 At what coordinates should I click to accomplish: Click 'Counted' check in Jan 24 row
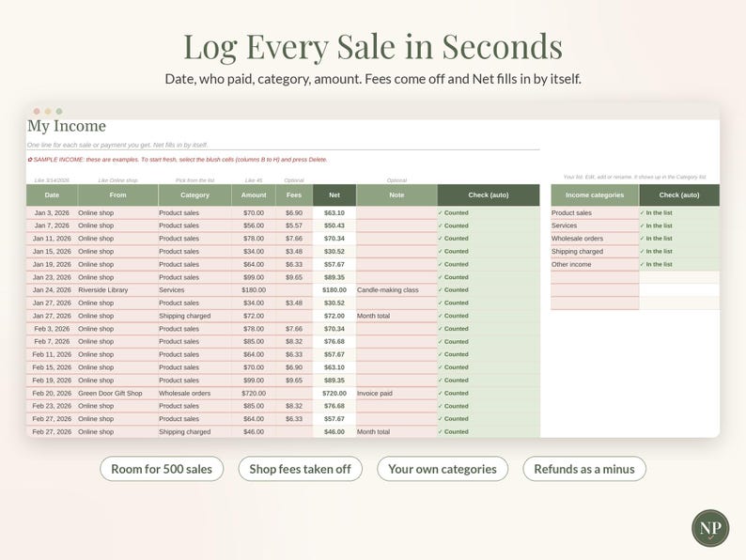pos(489,289)
